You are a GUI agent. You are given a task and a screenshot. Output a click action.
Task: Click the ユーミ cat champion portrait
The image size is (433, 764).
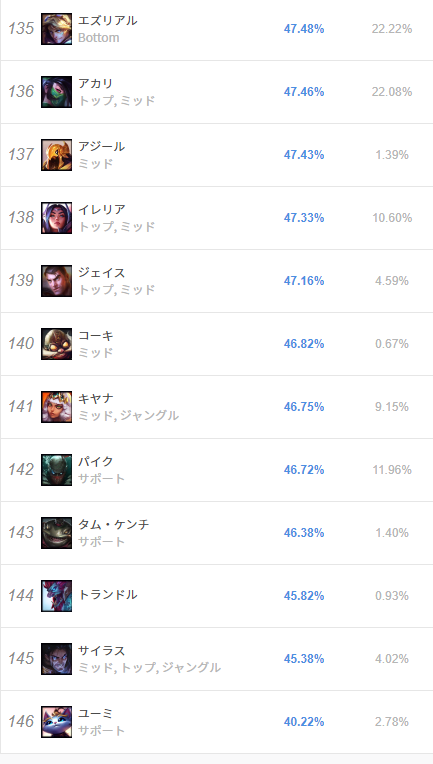(56, 722)
